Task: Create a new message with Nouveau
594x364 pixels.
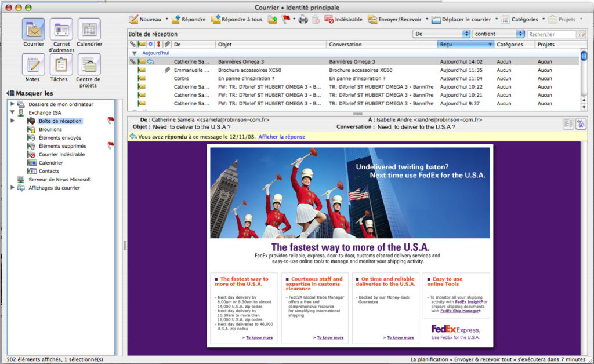Action: [145, 19]
